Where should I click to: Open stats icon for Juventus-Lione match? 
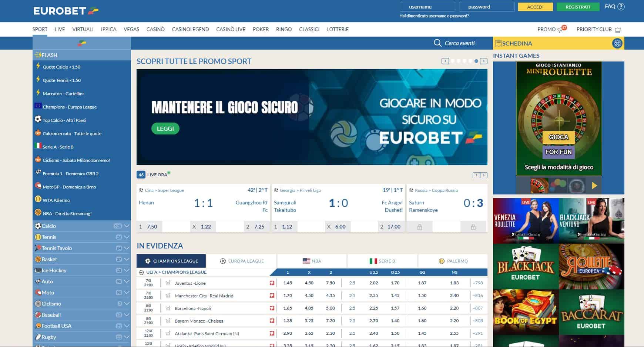168,283
